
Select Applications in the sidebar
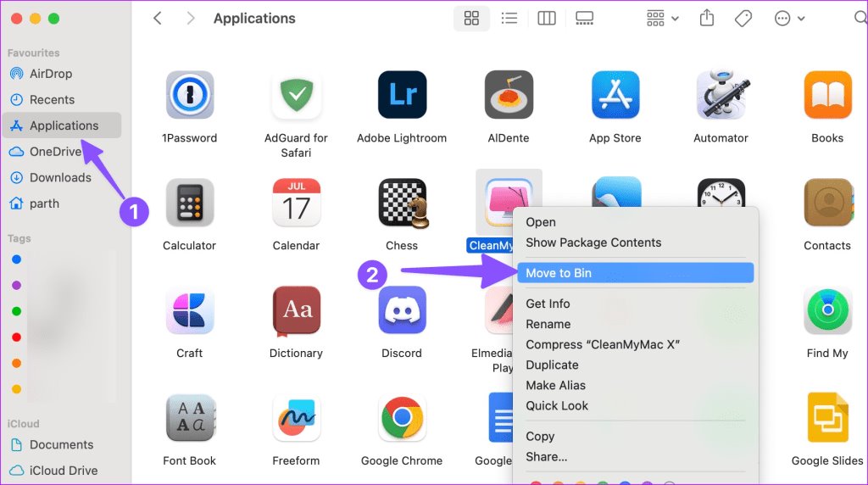62,125
